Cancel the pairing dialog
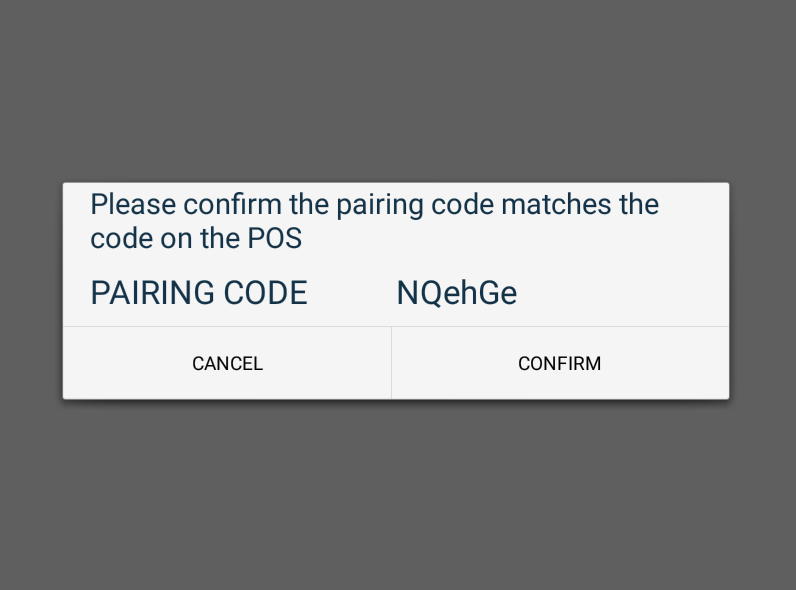 [x=227, y=363]
